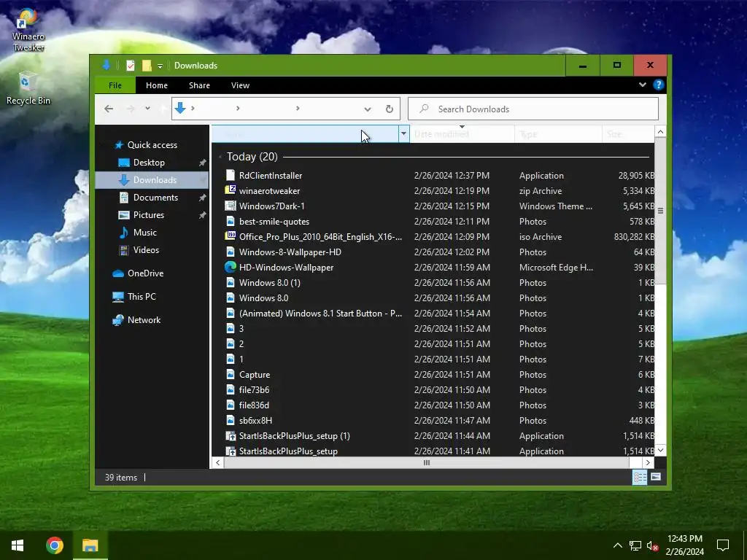Click the blue Help question mark icon
The height and width of the screenshot is (560, 747).
[x=659, y=85]
